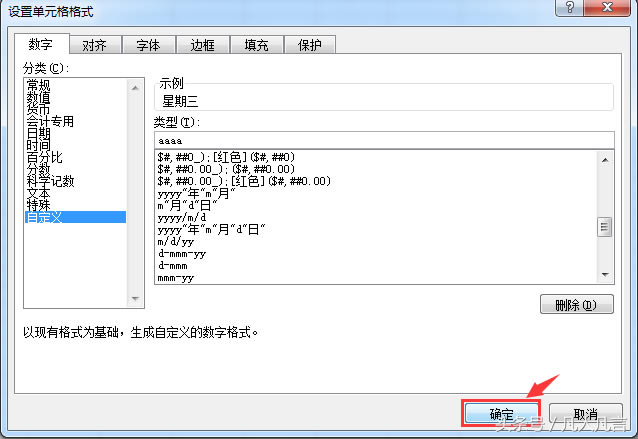Click the category list scroll up arrow
Viewport: 638px width, 439px height.
click(137, 88)
